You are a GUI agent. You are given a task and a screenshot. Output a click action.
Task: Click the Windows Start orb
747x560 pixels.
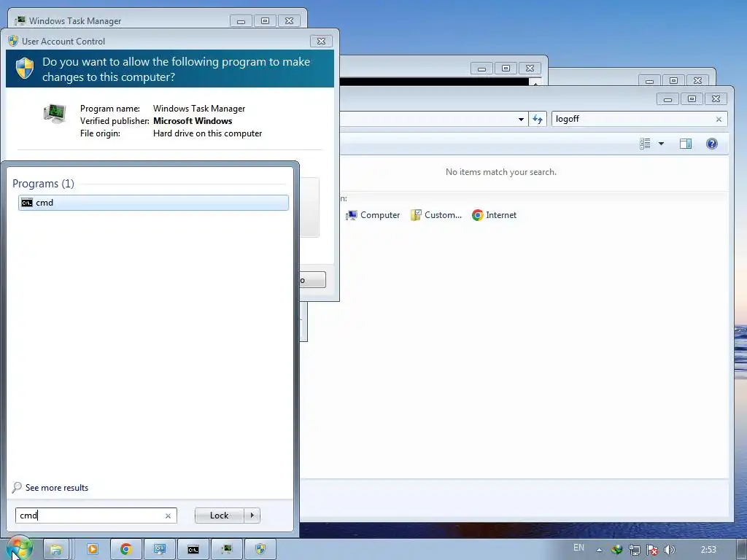[x=18, y=549]
